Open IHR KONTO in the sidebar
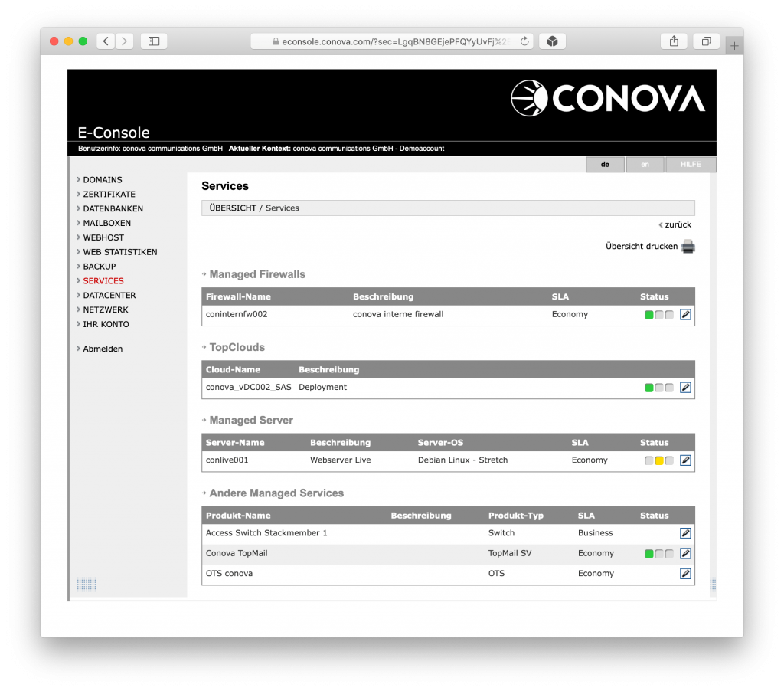 point(106,325)
